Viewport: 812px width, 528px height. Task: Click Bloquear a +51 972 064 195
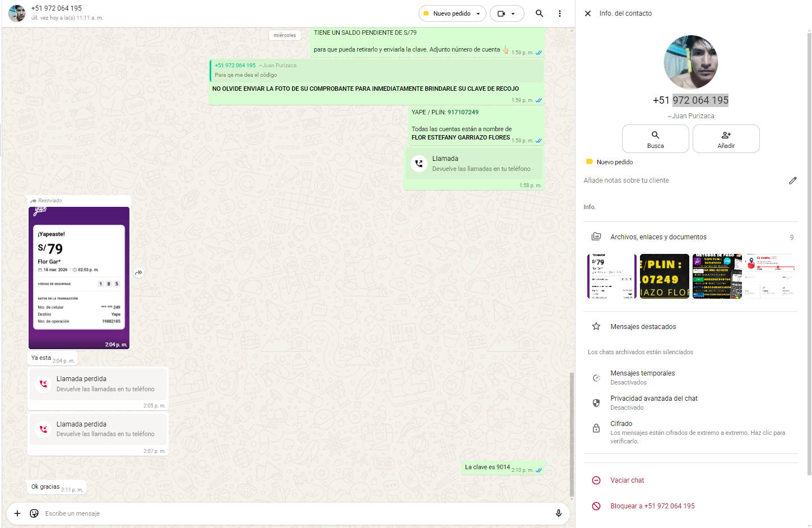(652, 506)
